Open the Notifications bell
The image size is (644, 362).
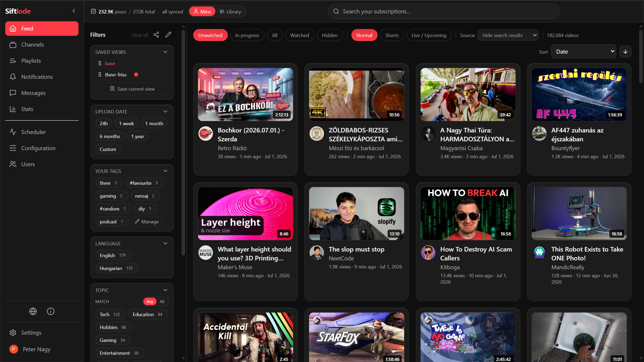[42, 77]
